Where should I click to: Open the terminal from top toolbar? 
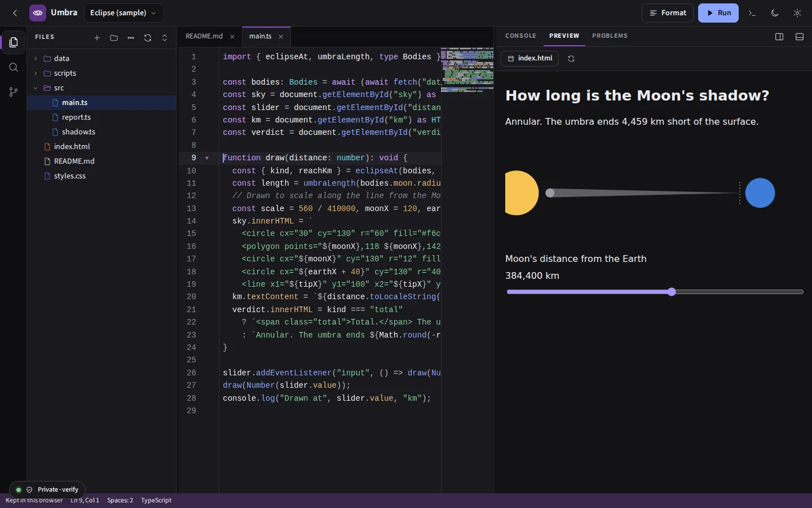click(752, 13)
